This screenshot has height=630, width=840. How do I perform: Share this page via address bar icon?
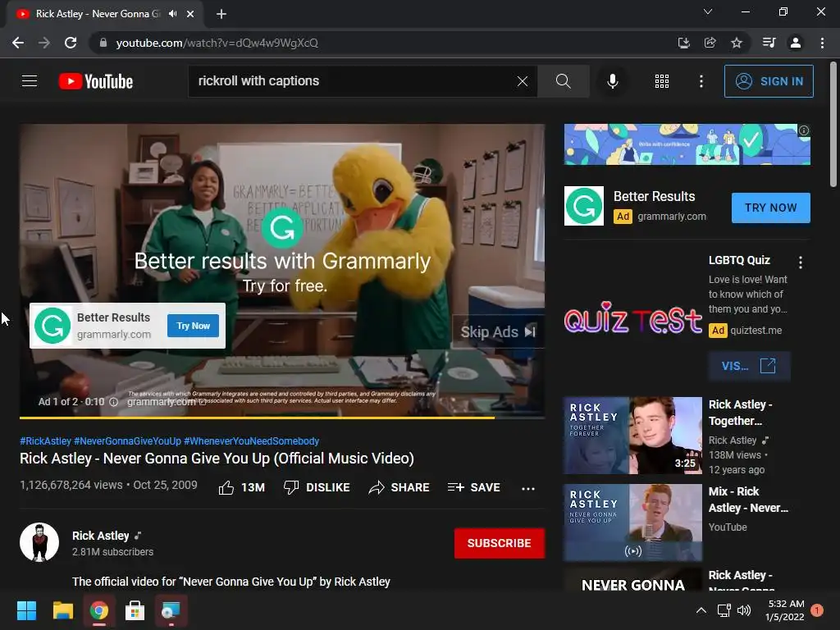[x=710, y=43]
